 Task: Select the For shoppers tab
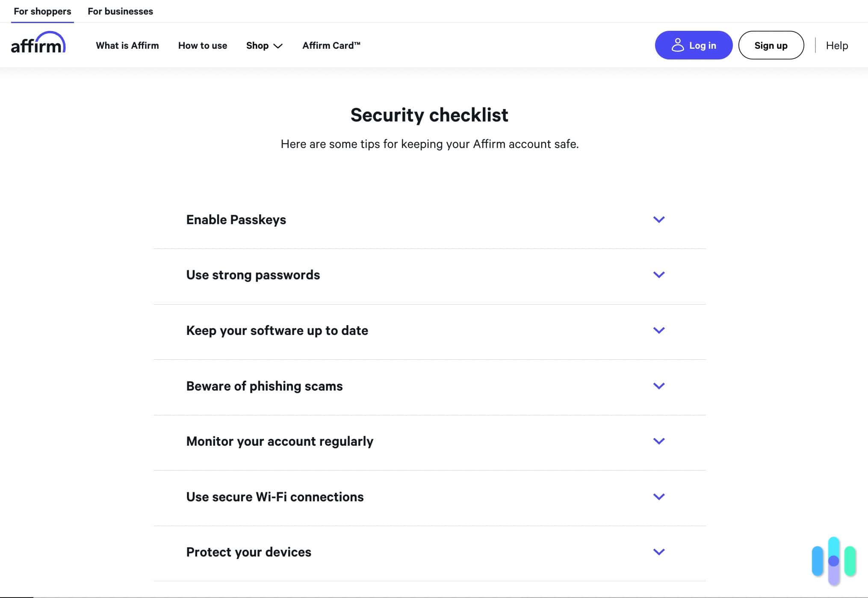(42, 11)
